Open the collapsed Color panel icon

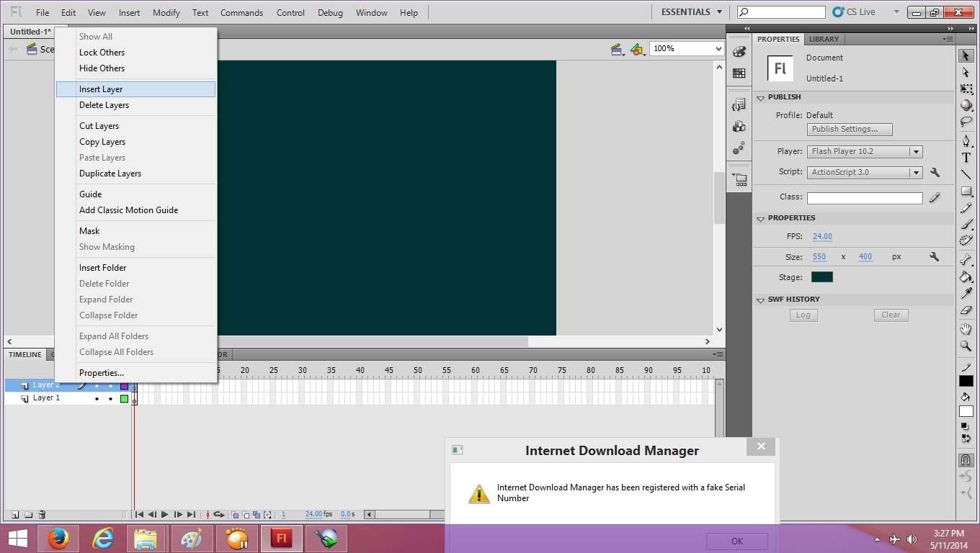pos(739,52)
